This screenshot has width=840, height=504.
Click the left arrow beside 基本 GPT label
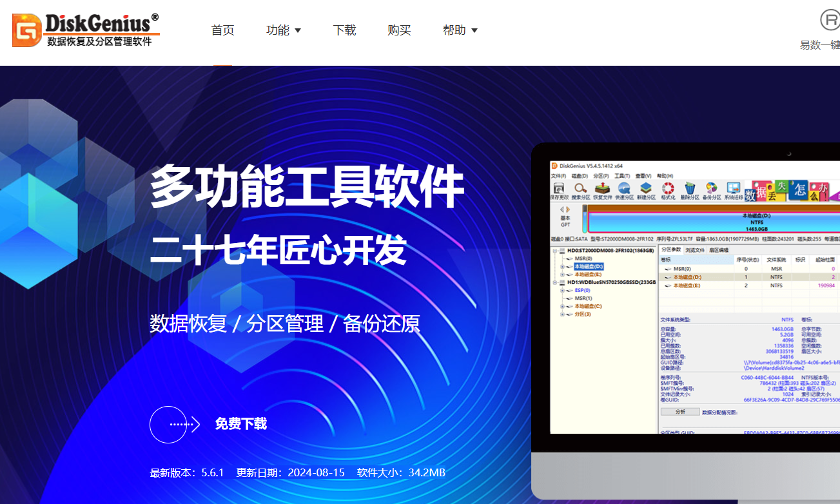(562, 208)
